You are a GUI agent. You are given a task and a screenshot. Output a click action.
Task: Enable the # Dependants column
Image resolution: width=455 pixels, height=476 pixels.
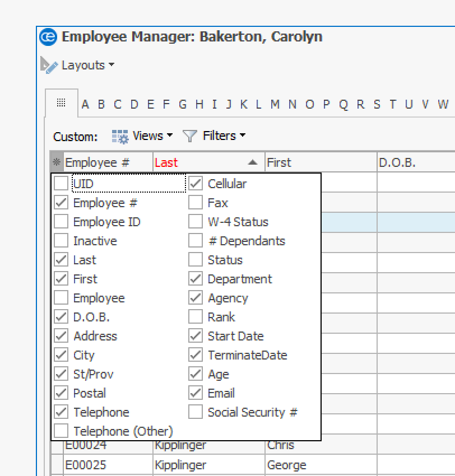[196, 241]
